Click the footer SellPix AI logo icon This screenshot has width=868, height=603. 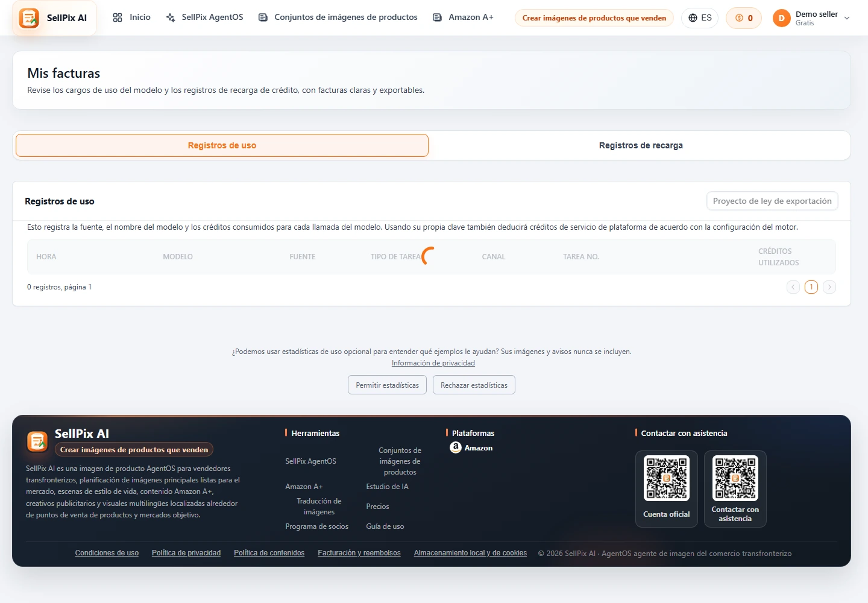(37, 441)
